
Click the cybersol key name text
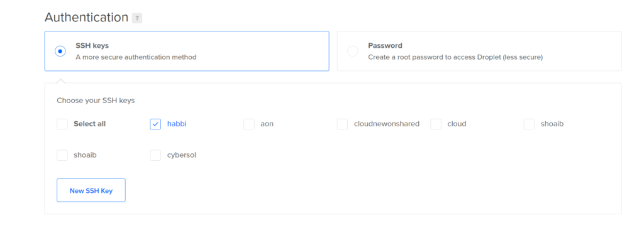pyautogui.click(x=182, y=155)
